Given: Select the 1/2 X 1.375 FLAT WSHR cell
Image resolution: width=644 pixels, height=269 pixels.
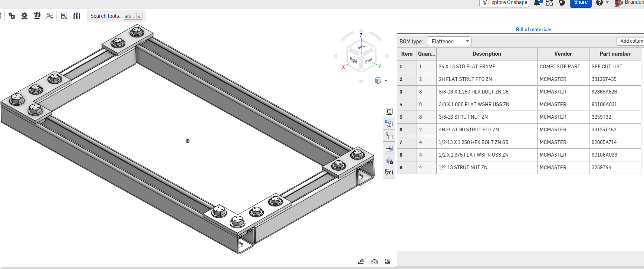Looking at the screenshot, I should click(x=487, y=155).
